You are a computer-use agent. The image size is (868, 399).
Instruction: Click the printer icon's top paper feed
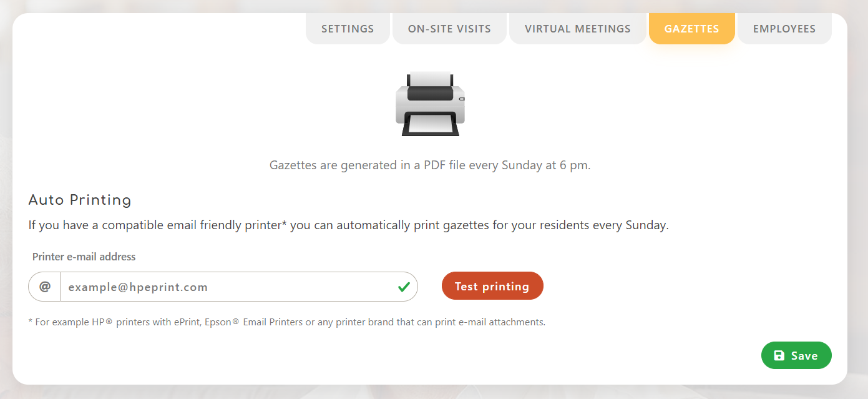[x=430, y=76]
